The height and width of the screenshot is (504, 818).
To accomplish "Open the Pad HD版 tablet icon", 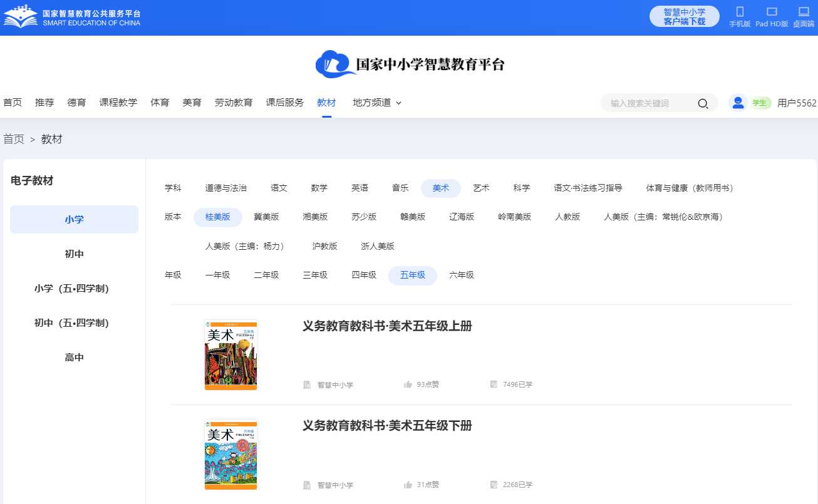I will (x=772, y=12).
